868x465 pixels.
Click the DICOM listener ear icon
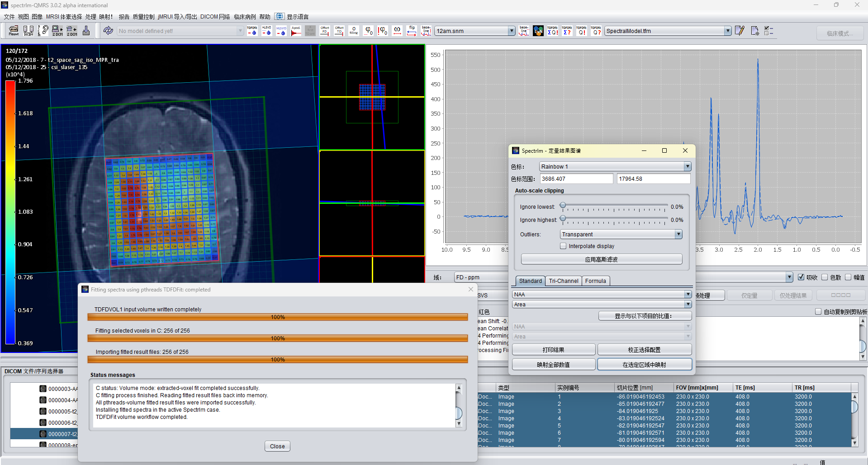(x=43, y=31)
